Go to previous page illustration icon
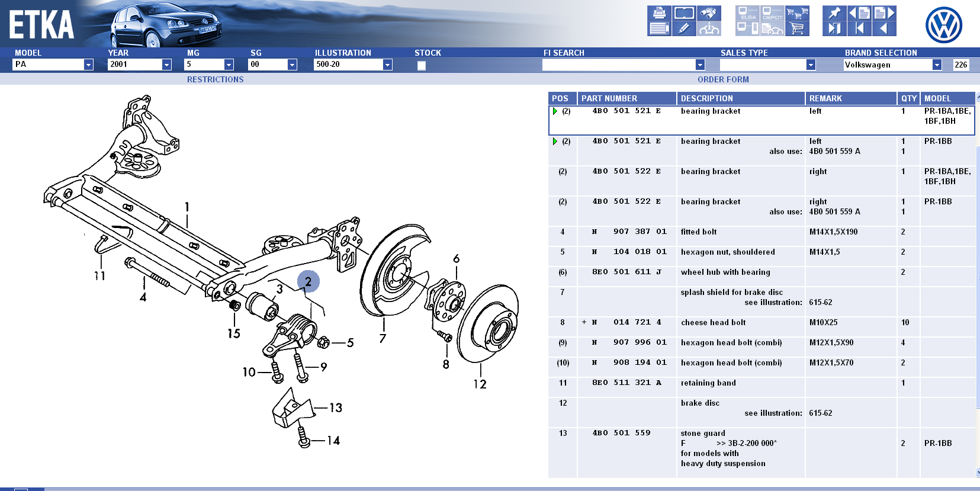This screenshot has width=980, height=491. point(859,13)
